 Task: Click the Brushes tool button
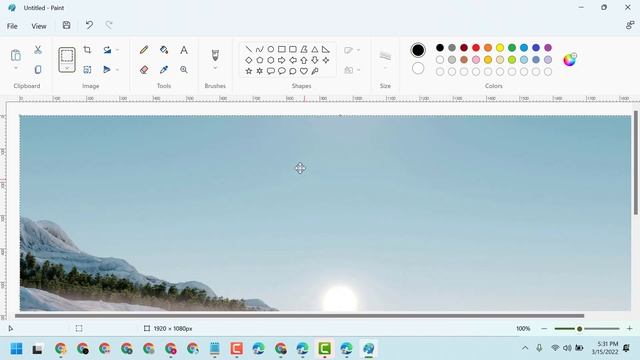[x=215, y=55]
